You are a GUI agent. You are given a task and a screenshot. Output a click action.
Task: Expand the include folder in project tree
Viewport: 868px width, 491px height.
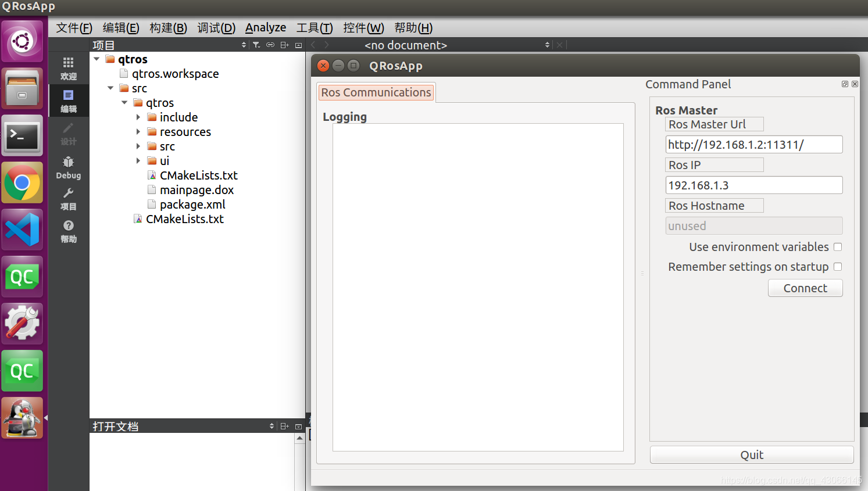click(138, 117)
